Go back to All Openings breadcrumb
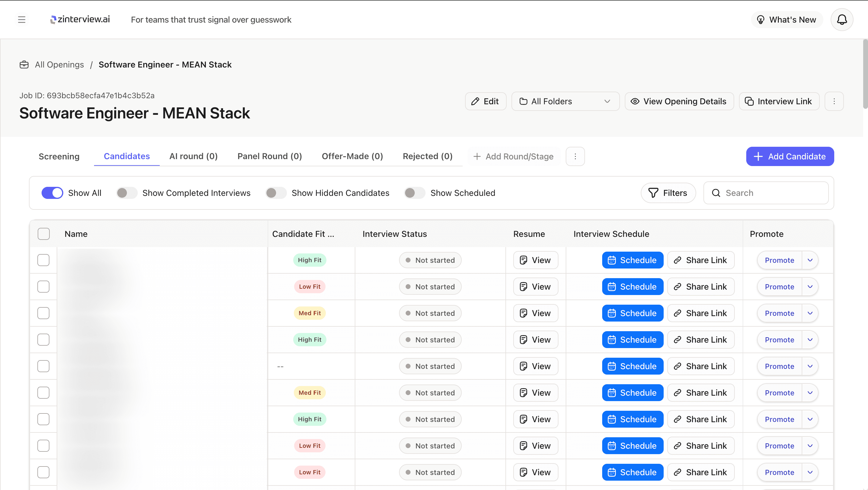The image size is (868, 490). pyautogui.click(x=59, y=64)
